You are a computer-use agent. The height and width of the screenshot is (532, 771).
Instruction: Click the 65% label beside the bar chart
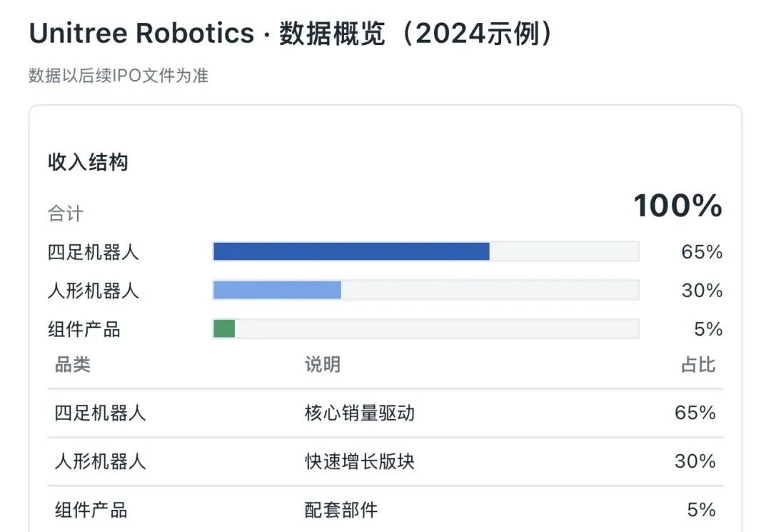point(702,252)
